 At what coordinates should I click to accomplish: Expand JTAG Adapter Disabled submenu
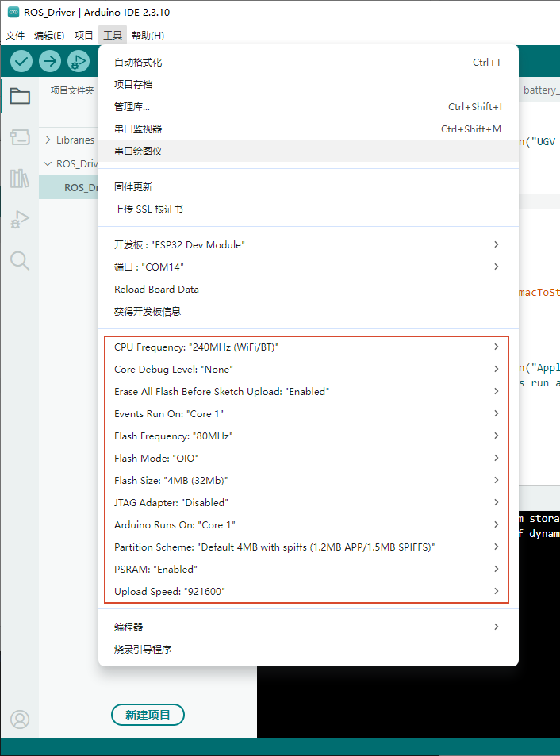(309, 502)
